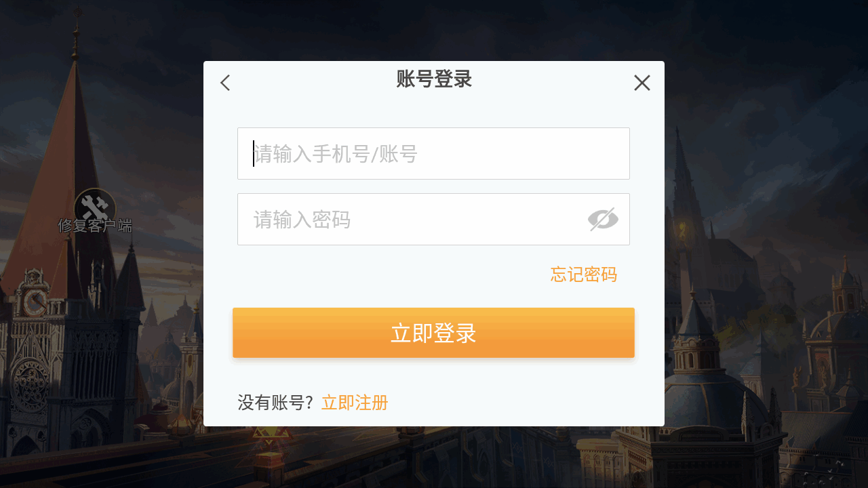868x488 pixels.
Task: Click the 没有账号? prompt text
Action: pyautogui.click(x=275, y=403)
